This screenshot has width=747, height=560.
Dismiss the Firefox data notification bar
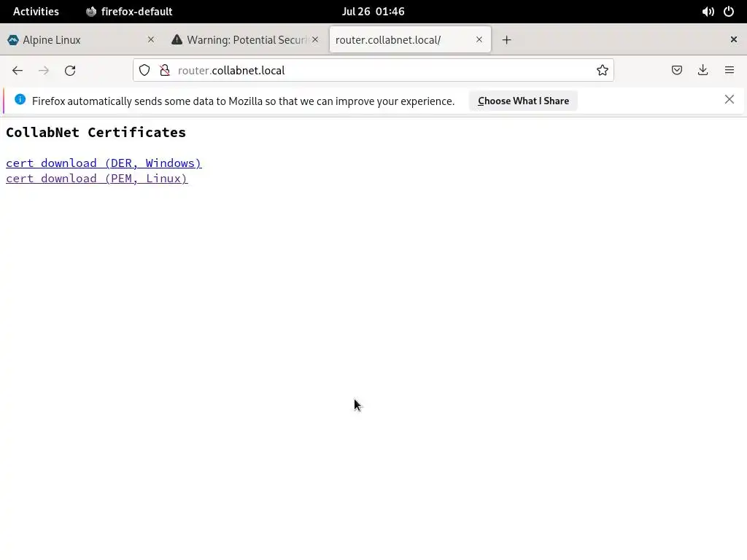(x=729, y=99)
